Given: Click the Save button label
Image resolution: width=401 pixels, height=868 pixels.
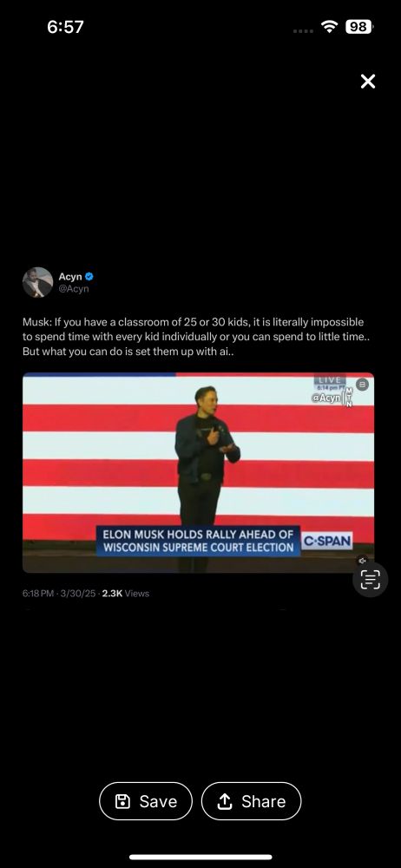Looking at the screenshot, I should click(159, 801).
